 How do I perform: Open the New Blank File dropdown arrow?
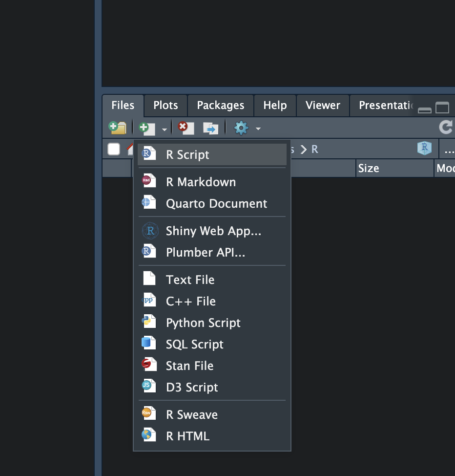click(x=165, y=129)
